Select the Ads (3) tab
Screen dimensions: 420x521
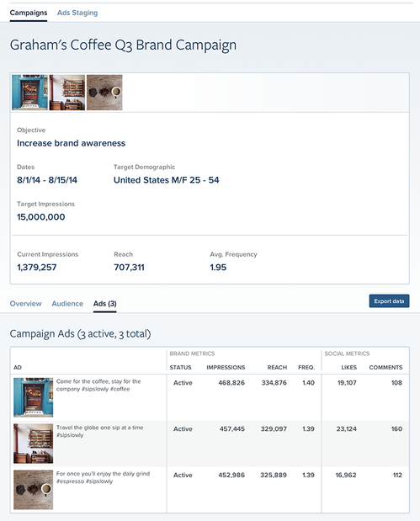coord(105,304)
